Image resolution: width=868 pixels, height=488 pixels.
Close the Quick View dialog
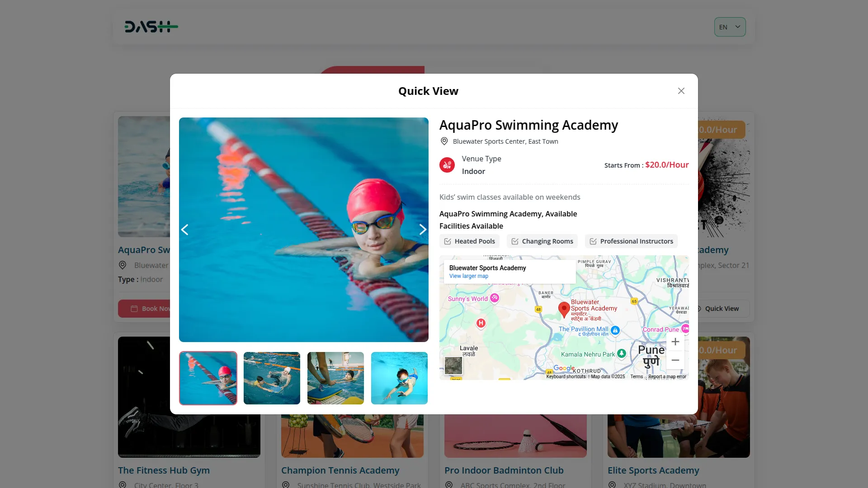(681, 91)
